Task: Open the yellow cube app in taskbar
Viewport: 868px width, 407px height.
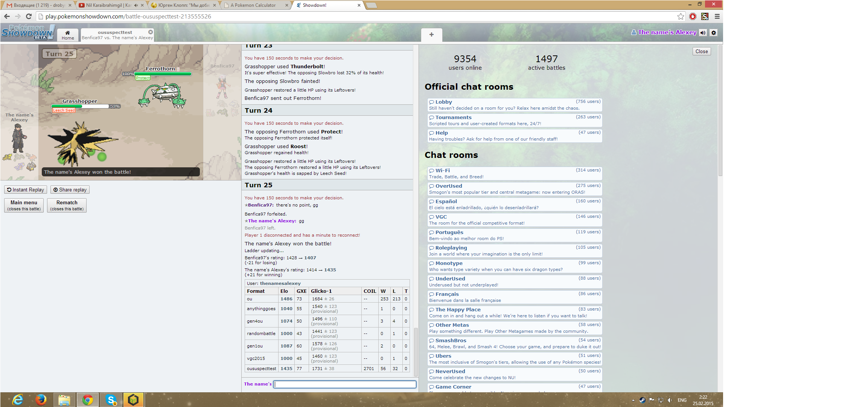Action: [x=133, y=399]
